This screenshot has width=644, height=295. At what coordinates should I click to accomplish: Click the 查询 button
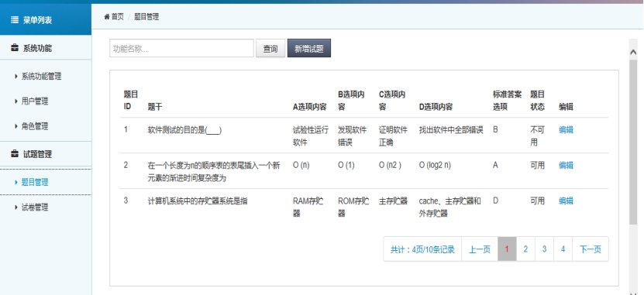click(270, 49)
